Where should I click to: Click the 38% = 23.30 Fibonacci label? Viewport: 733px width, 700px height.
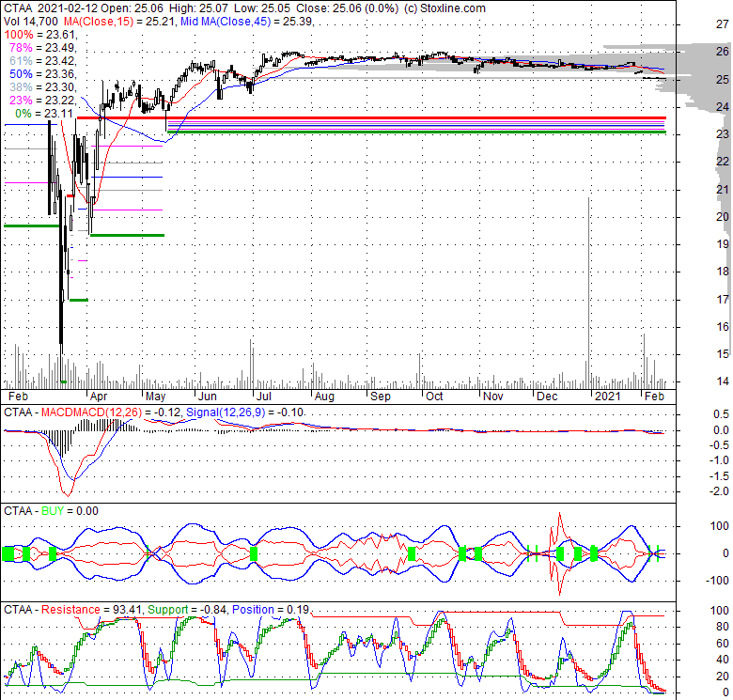[x=42, y=87]
